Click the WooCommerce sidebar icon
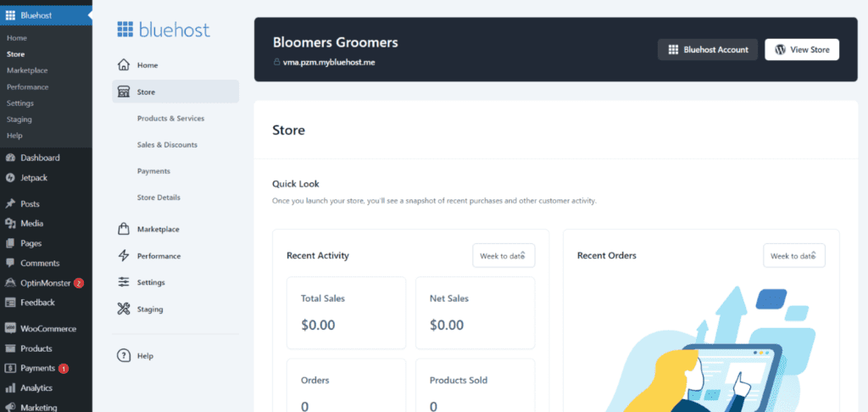This screenshot has width=868, height=412. coord(10,328)
